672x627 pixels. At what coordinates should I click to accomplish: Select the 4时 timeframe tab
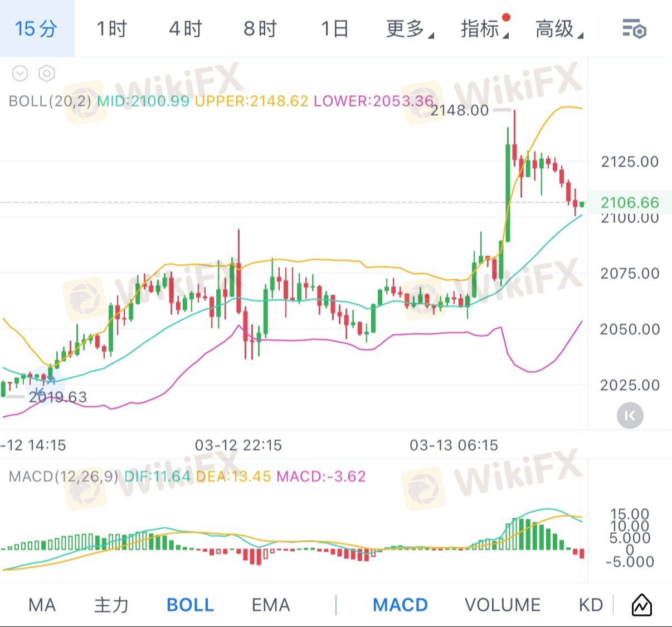click(x=186, y=29)
